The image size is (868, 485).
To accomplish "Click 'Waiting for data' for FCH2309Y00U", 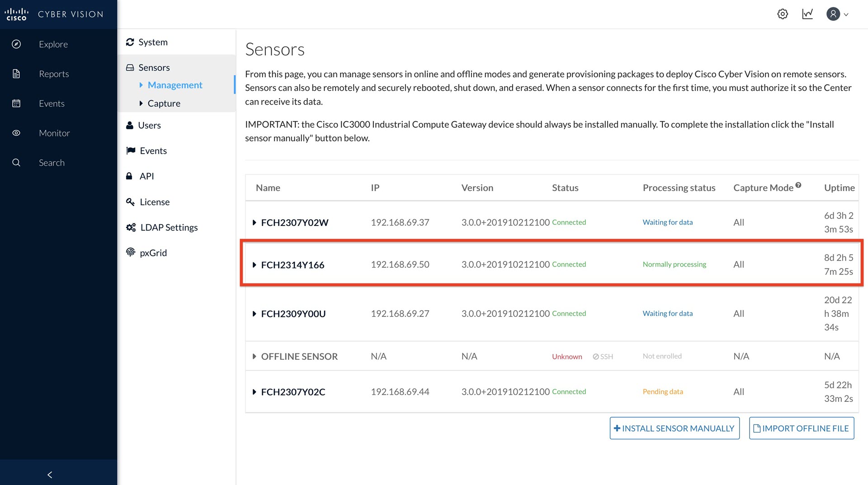I will [x=668, y=314].
